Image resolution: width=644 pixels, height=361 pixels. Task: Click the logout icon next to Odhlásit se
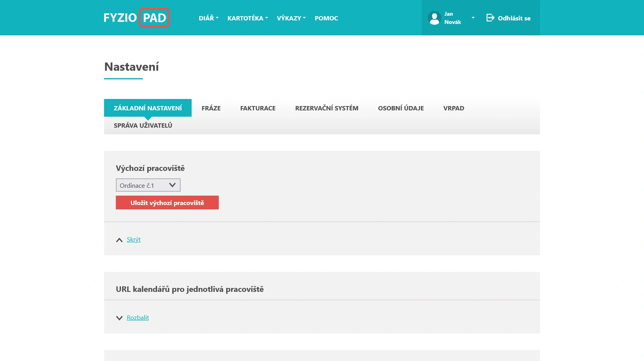[x=489, y=18]
